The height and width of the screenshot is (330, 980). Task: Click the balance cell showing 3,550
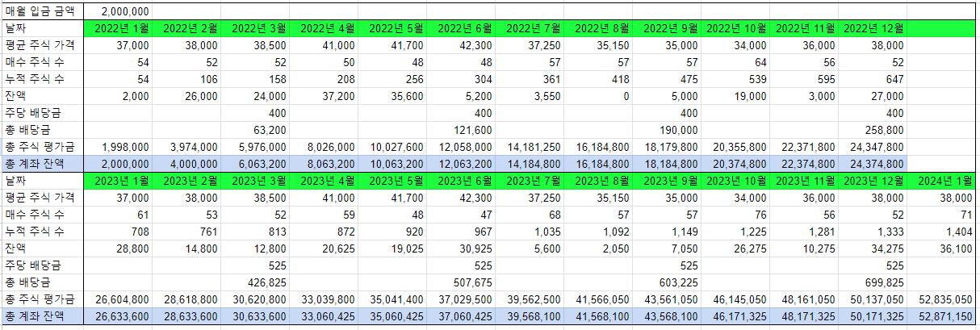click(530, 96)
